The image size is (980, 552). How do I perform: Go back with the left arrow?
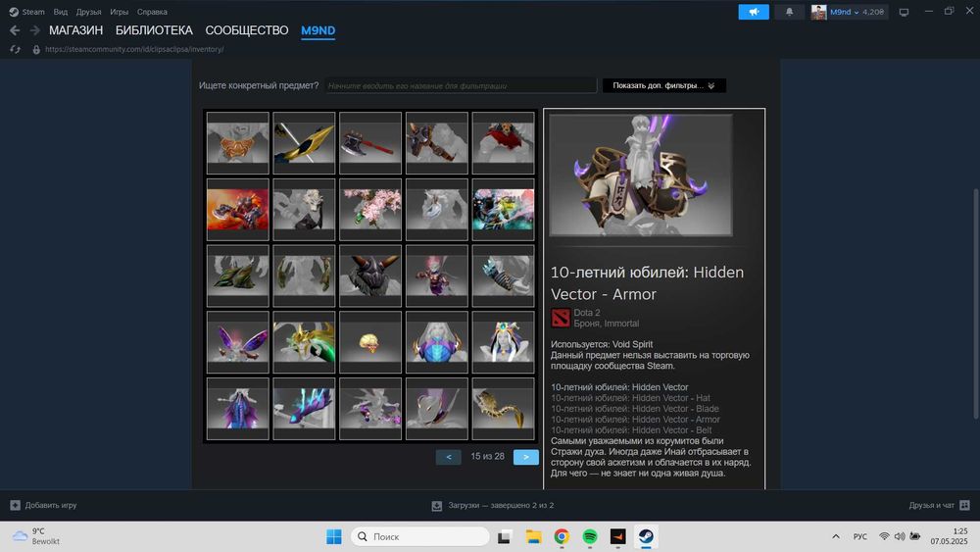pyautogui.click(x=15, y=30)
